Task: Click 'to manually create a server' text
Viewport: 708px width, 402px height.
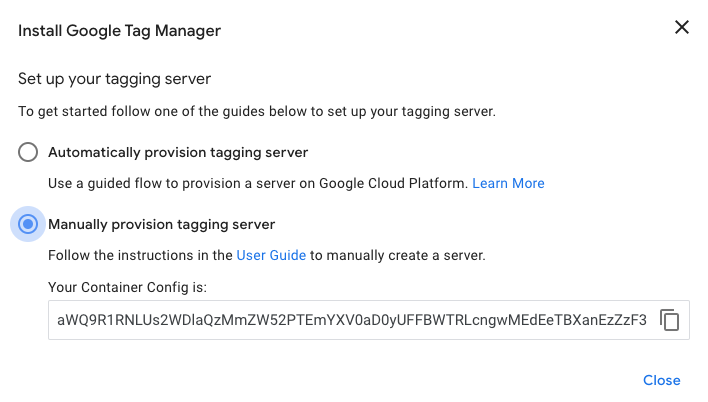Action: 397,256
